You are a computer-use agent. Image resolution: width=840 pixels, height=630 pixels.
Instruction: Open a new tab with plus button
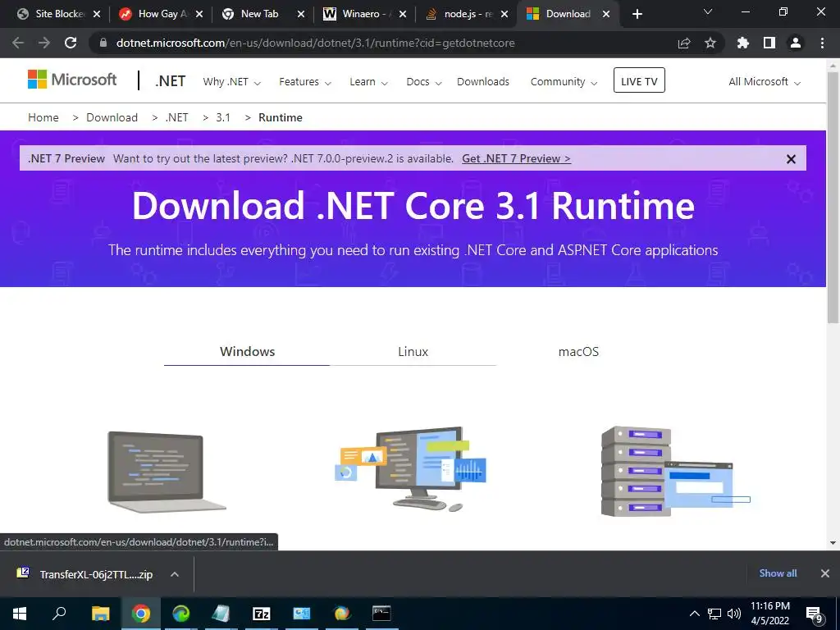(637, 14)
